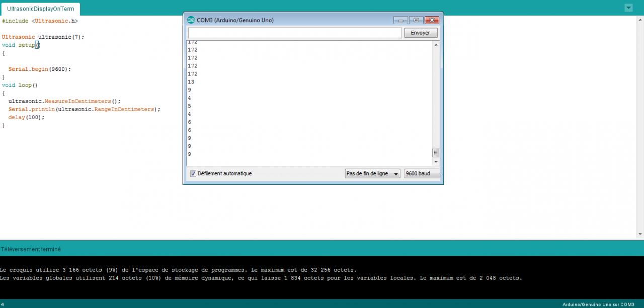Click the ultrasonic.MeasureInCentimeters(); line
Image resolution: width=644 pixels, height=308 pixels.
click(x=64, y=101)
